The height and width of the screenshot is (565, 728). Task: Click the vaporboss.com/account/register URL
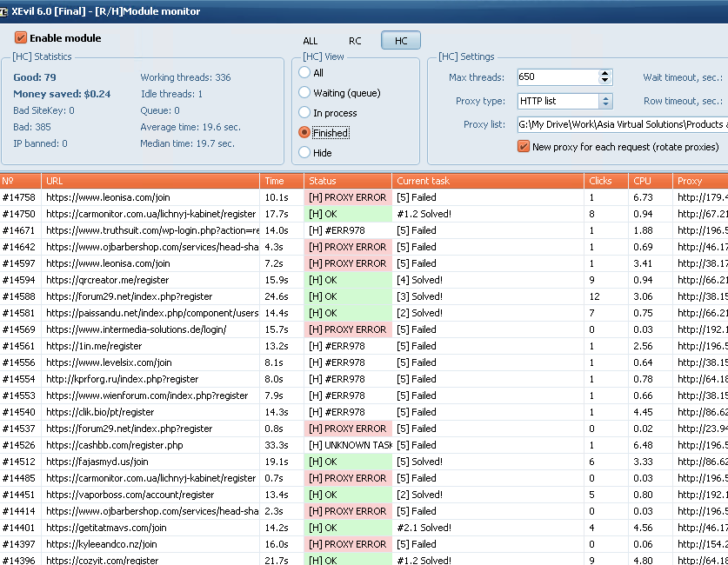tap(130, 495)
